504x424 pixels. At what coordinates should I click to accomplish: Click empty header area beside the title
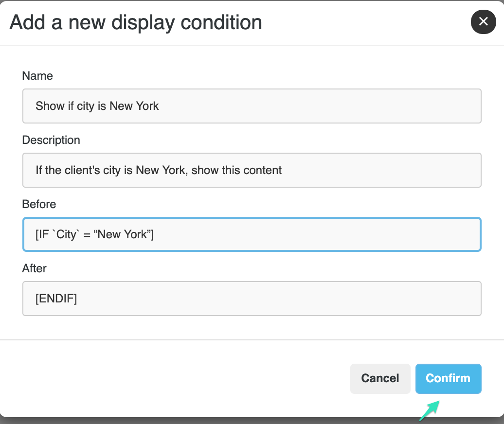tap(365, 22)
